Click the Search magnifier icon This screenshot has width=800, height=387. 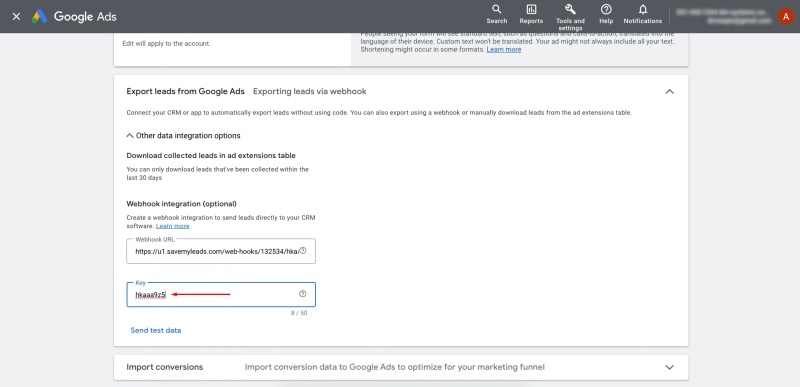click(x=496, y=9)
